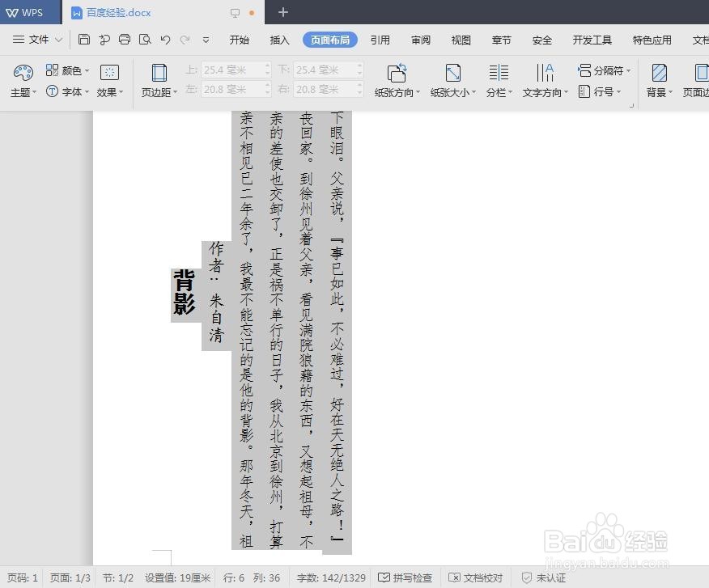Click the WPS home logo button
This screenshot has width=709, height=588.
28,12
